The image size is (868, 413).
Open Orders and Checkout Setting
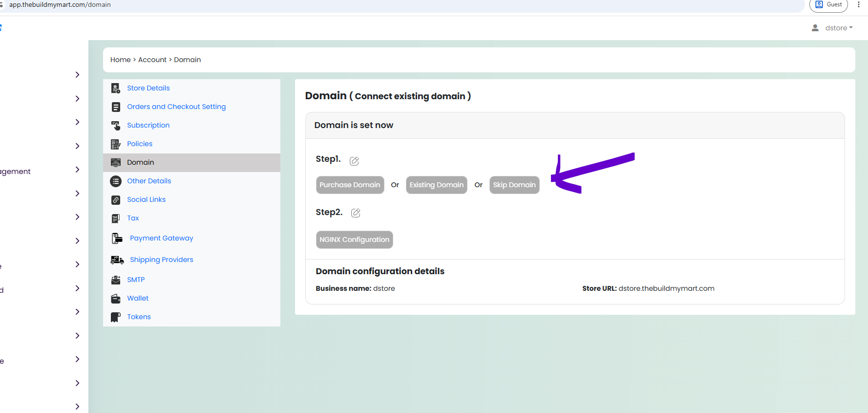point(176,107)
